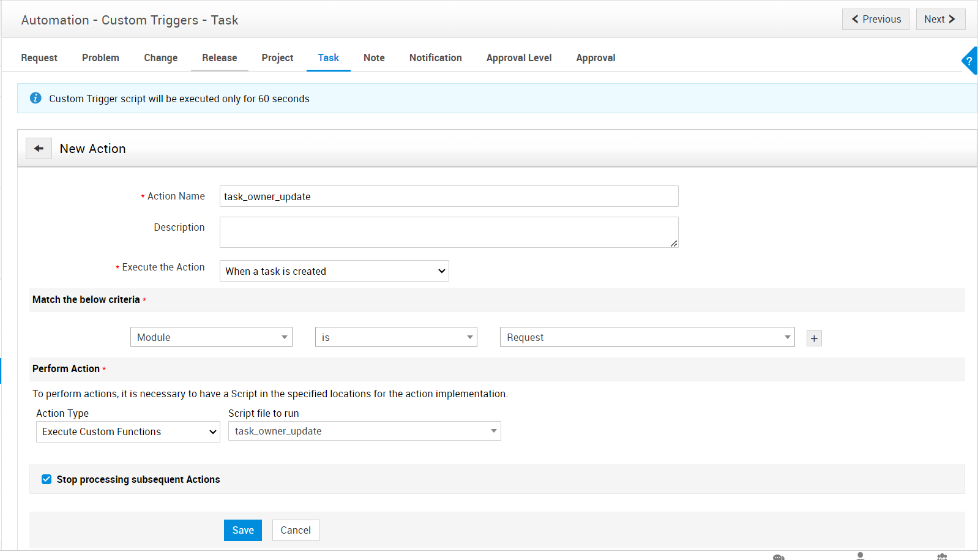The width and height of the screenshot is (978, 560).
Task: Click into the Description text area
Action: (449, 233)
